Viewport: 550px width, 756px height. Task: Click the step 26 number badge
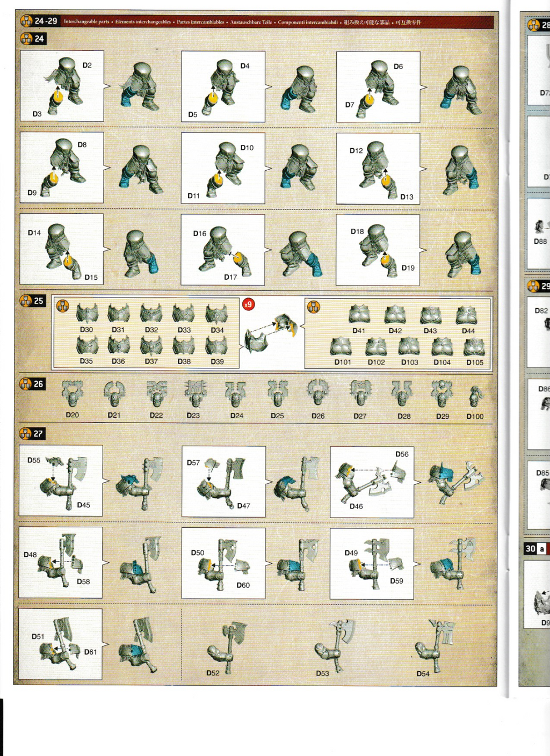pos(33,384)
